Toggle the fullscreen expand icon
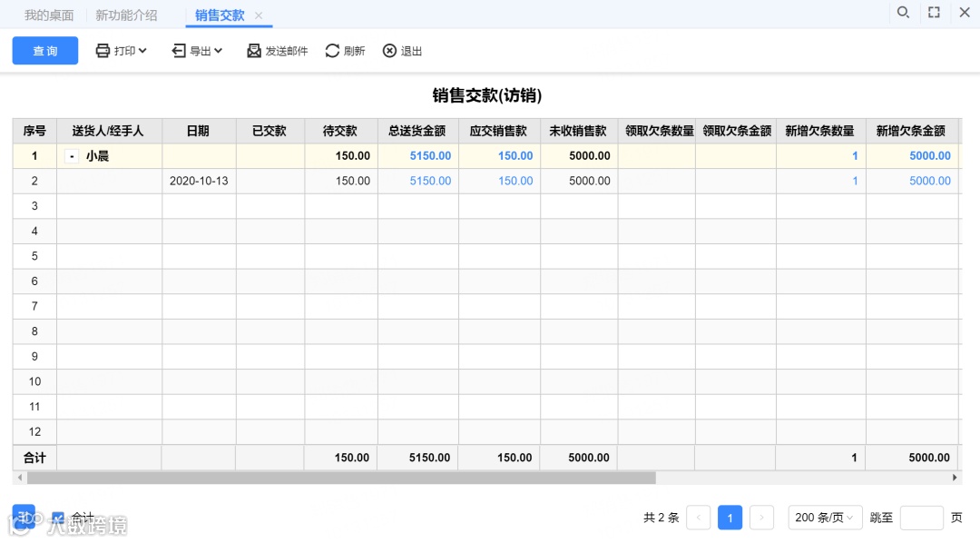 pyautogui.click(x=934, y=13)
